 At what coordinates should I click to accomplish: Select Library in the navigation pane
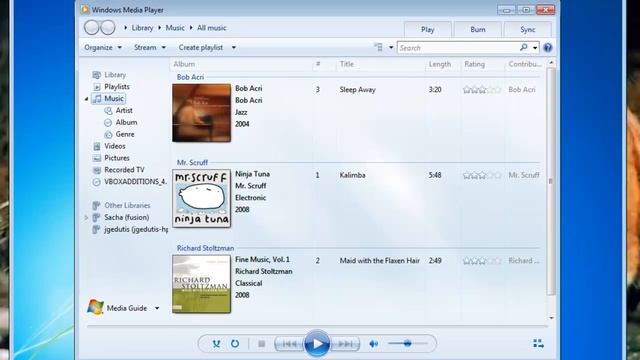pos(115,75)
